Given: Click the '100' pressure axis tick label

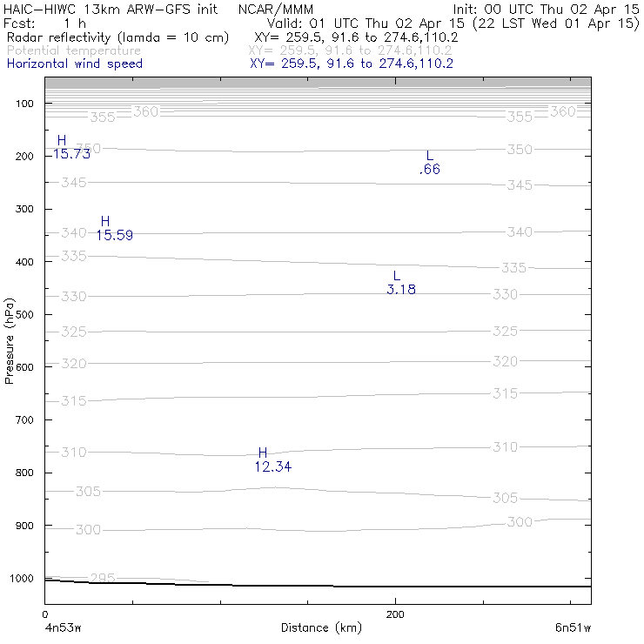Looking at the screenshot, I should pyautogui.click(x=24, y=104).
